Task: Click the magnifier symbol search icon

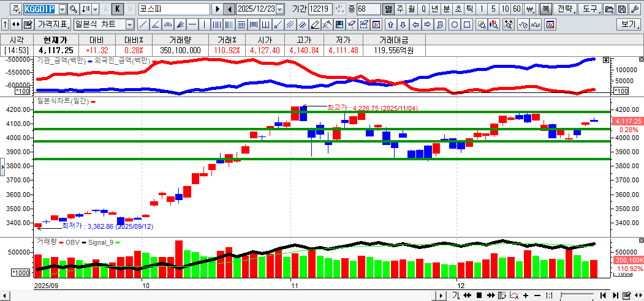Action: (74, 9)
